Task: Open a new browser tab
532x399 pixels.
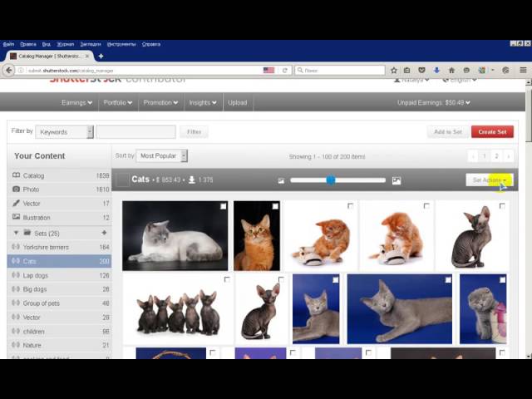Action: tap(101, 56)
